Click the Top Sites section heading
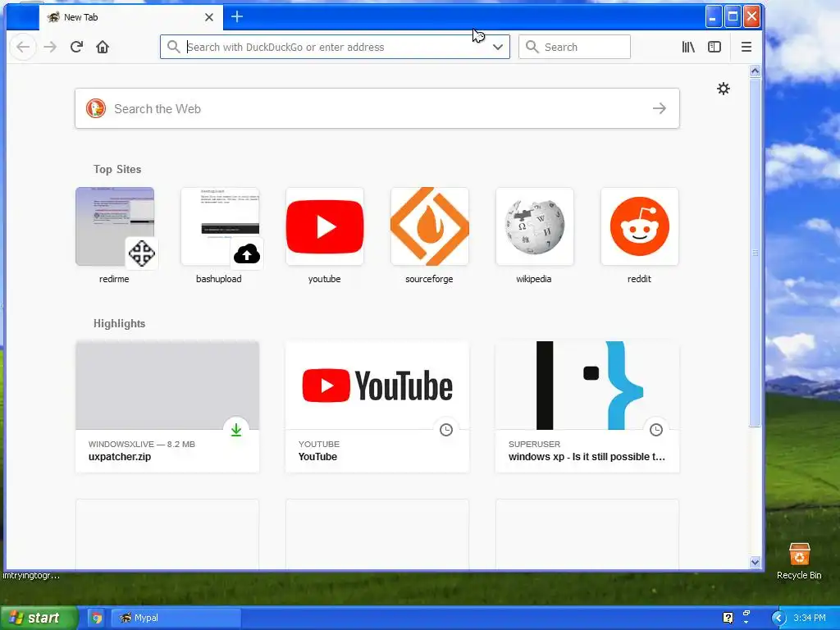Image resolution: width=840 pixels, height=630 pixels. (x=117, y=169)
